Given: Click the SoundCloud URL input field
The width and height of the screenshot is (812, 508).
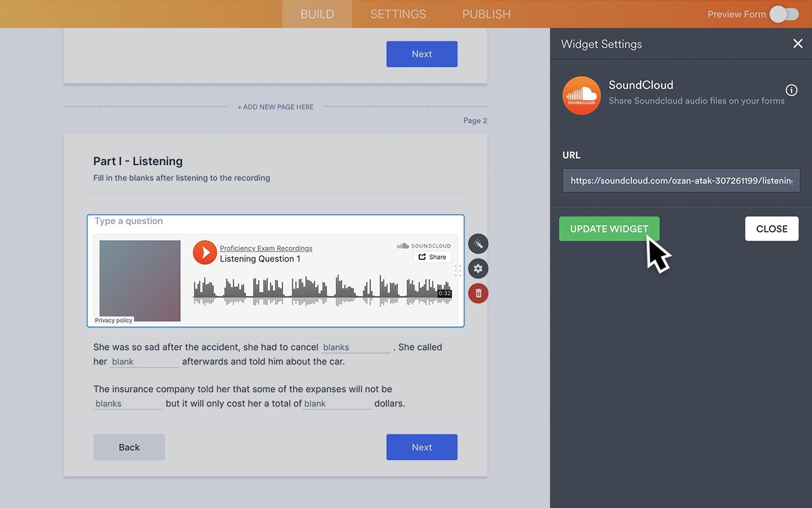Looking at the screenshot, I should tap(681, 180).
